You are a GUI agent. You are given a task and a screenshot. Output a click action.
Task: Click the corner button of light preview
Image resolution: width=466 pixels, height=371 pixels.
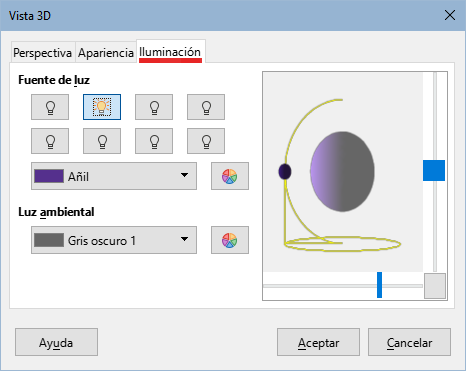[x=435, y=286]
